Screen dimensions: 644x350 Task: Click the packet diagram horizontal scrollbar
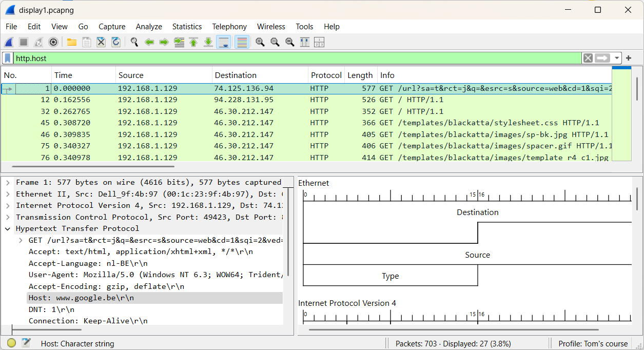(x=454, y=329)
